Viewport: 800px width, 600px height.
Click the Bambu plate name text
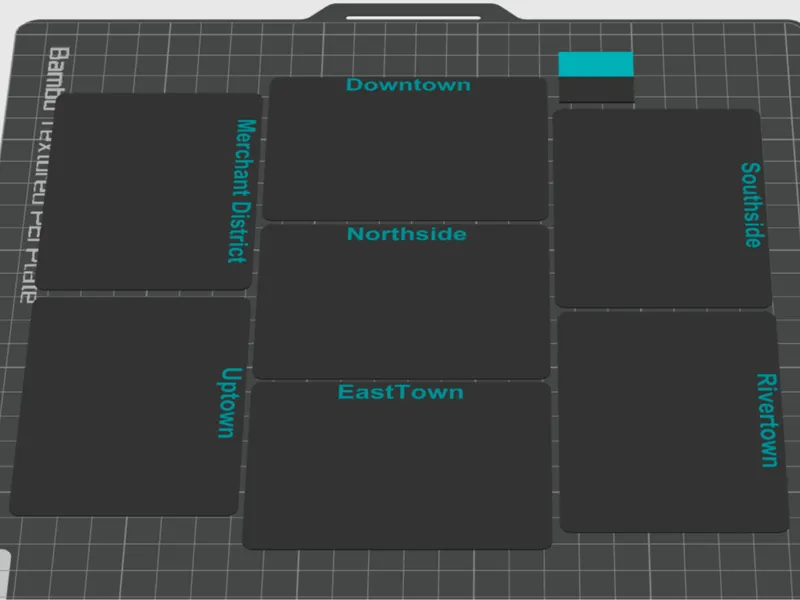point(45,175)
